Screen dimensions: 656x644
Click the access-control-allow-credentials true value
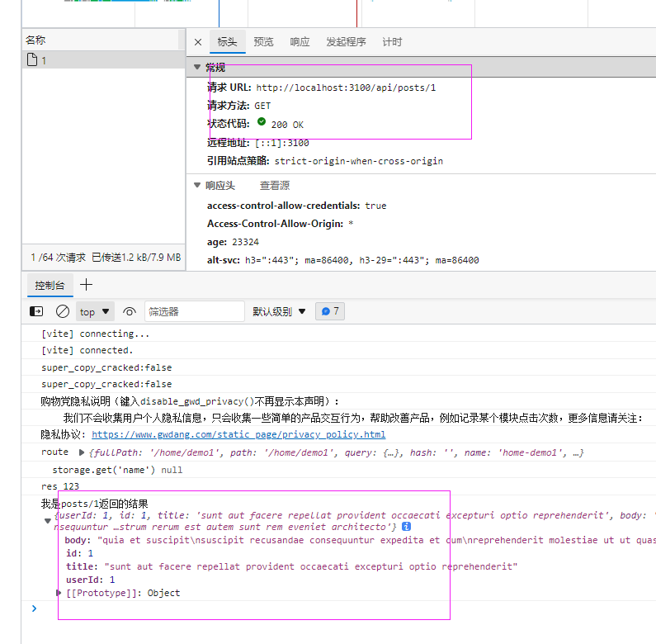375,206
